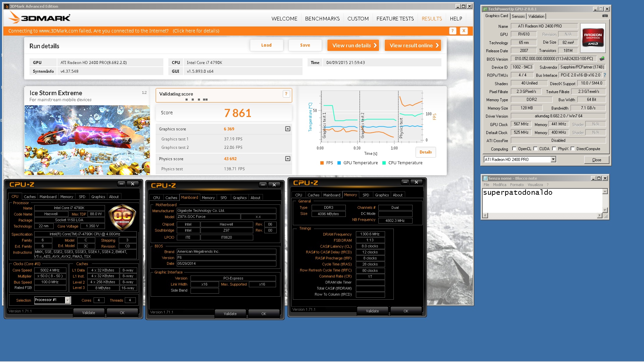This screenshot has width=644, height=362.
Task: Minimize the Blocco note window
Action: click(x=593, y=178)
